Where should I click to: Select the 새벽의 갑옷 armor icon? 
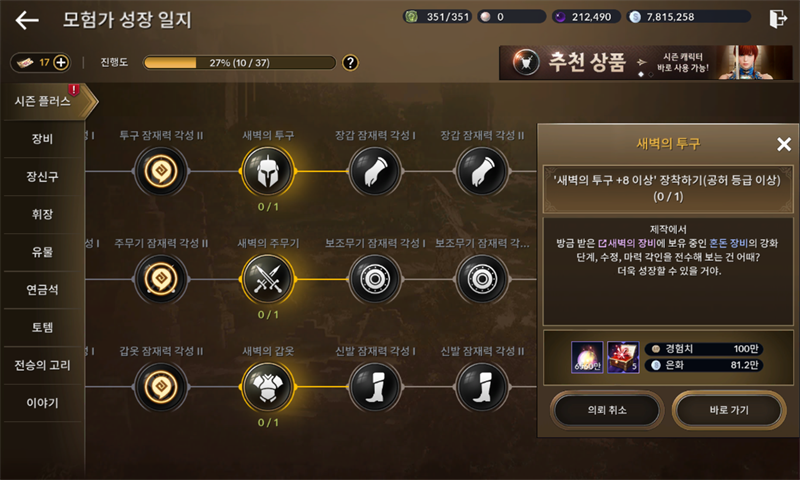(268, 387)
